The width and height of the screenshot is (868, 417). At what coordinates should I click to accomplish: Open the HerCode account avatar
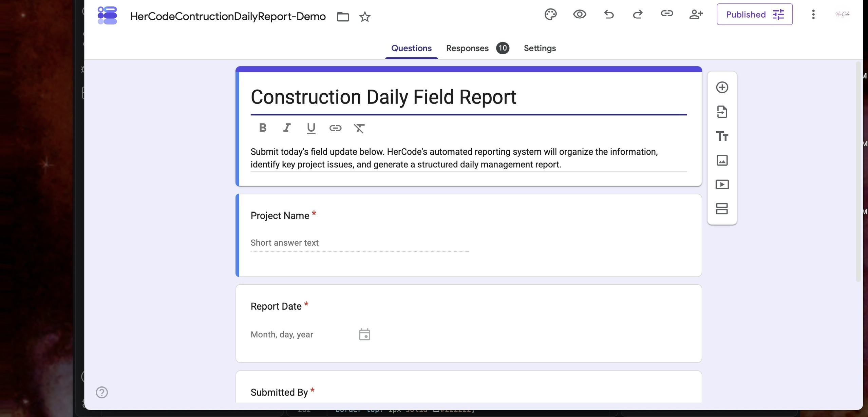tap(842, 14)
